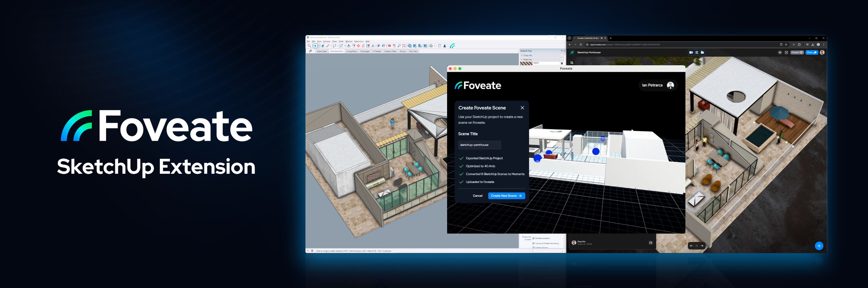Click Present button in Foveate web app
This screenshot has height=288, width=868.
click(797, 52)
